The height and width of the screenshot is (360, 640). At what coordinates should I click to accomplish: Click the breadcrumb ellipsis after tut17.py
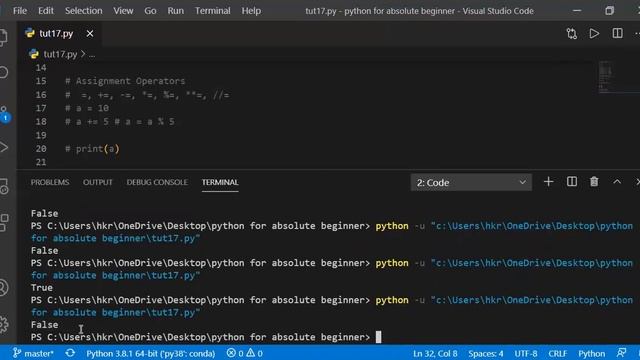92,54
